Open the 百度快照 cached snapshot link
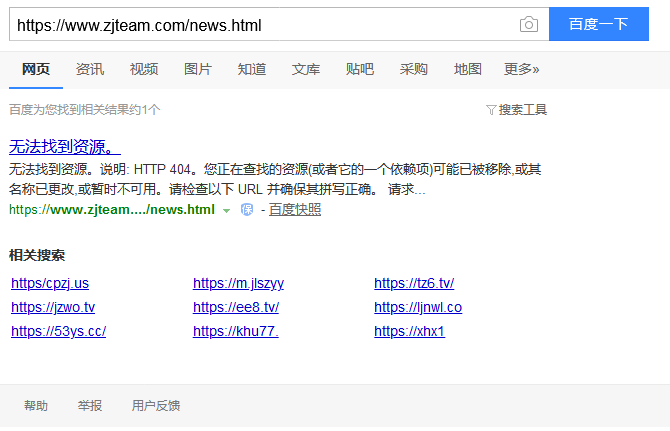This screenshot has height=431, width=670. tap(295, 210)
